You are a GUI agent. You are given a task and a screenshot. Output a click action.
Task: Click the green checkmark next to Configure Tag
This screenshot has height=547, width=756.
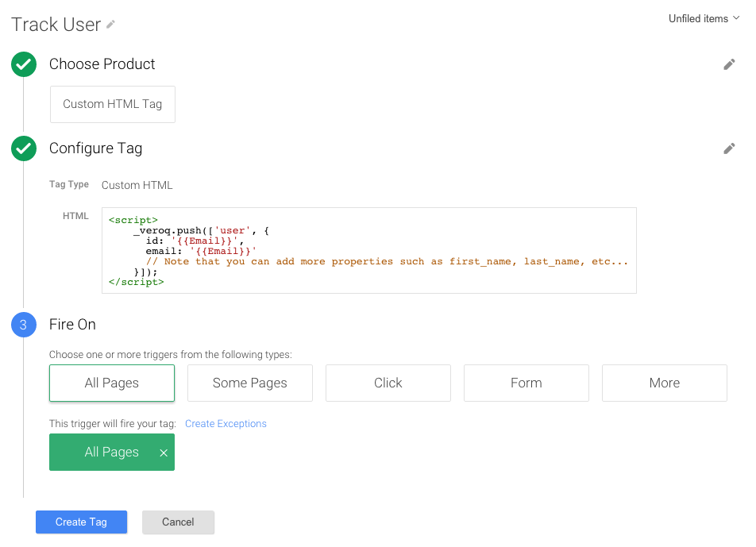[23, 148]
